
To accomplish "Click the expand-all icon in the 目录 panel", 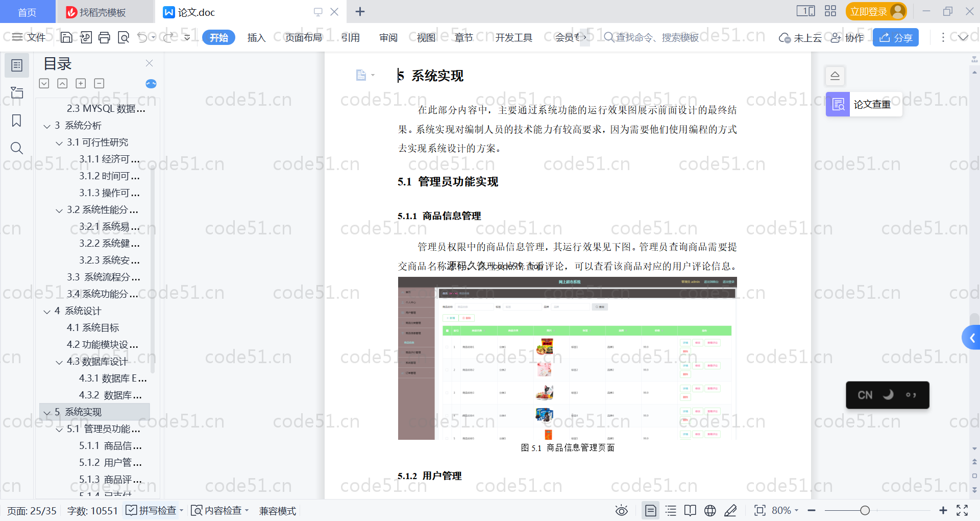I will pyautogui.click(x=44, y=83).
